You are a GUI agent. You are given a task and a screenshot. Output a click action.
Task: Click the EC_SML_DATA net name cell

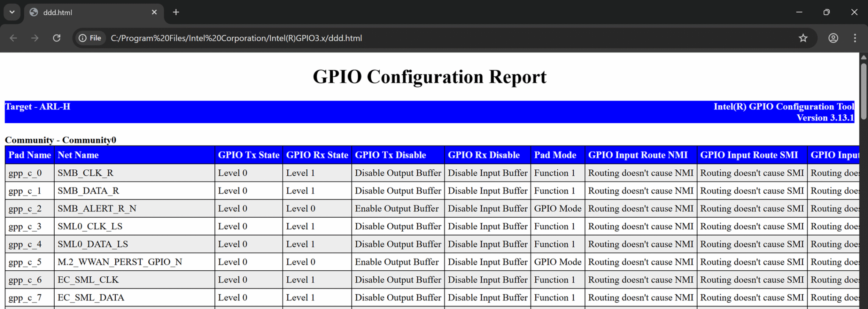(x=134, y=298)
